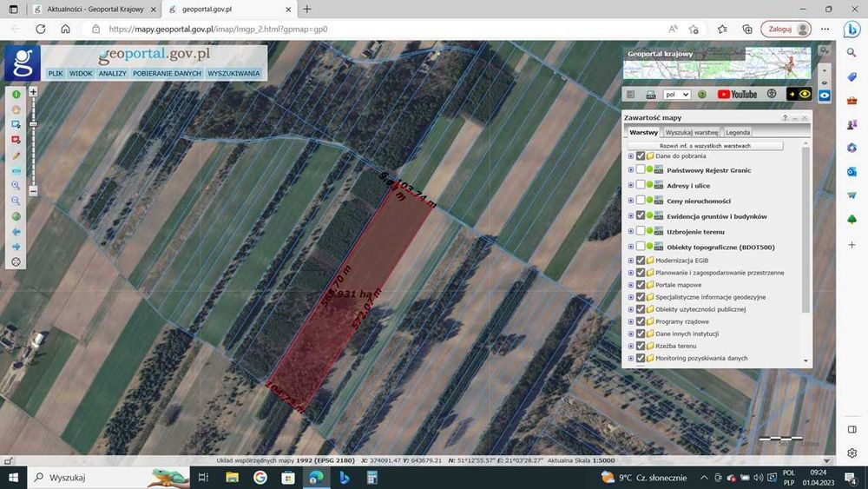Viewport: 868px width, 489px height.
Task: Open the WMS service icon
Action: (x=651, y=95)
